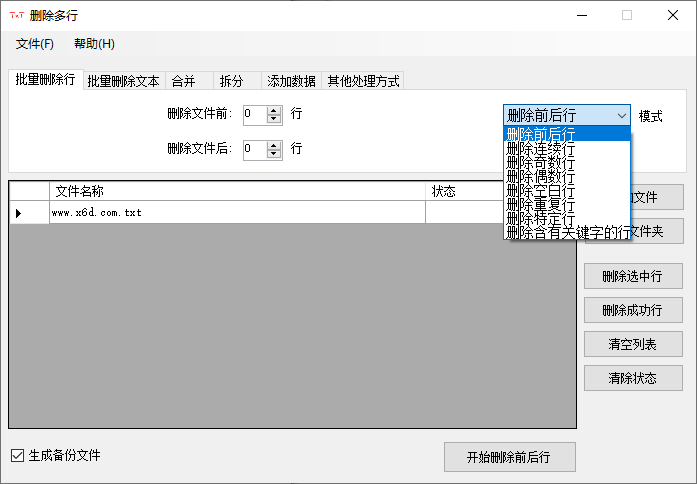Collapse the 模式 dropdown arrow
The width and height of the screenshot is (697, 484).
click(622, 115)
